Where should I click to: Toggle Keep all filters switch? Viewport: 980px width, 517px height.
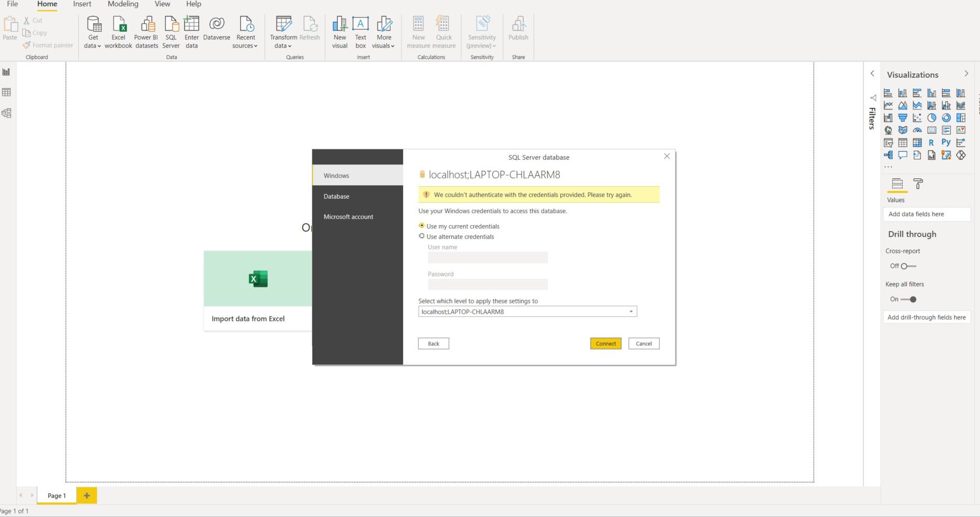tap(908, 299)
